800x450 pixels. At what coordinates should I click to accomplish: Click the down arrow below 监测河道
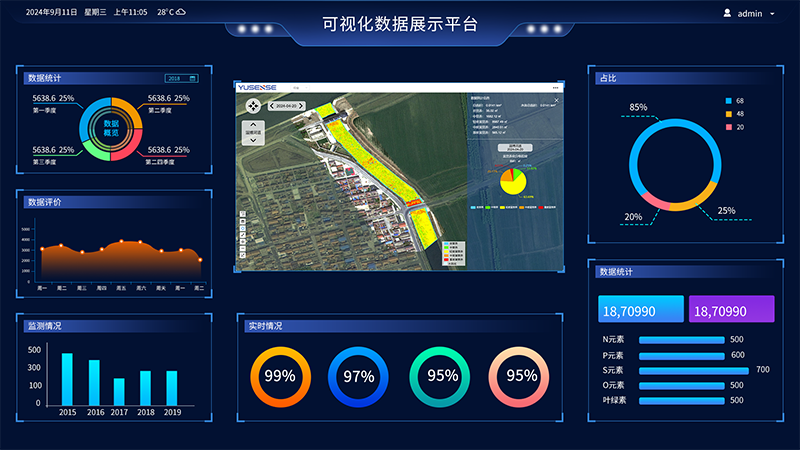pos(253,141)
